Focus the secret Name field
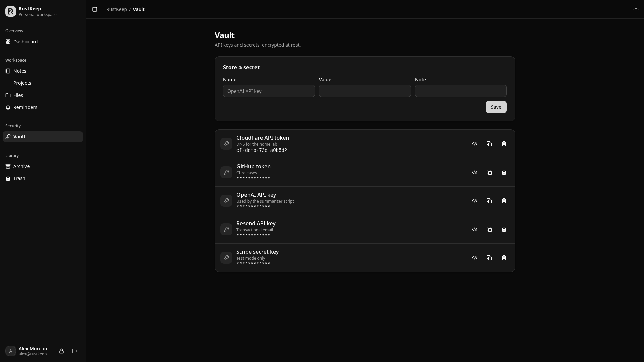 click(x=269, y=91)
